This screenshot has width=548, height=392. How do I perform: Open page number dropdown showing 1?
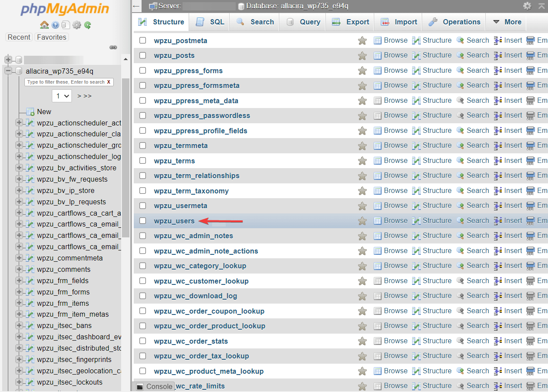click(x=62, y=96)
